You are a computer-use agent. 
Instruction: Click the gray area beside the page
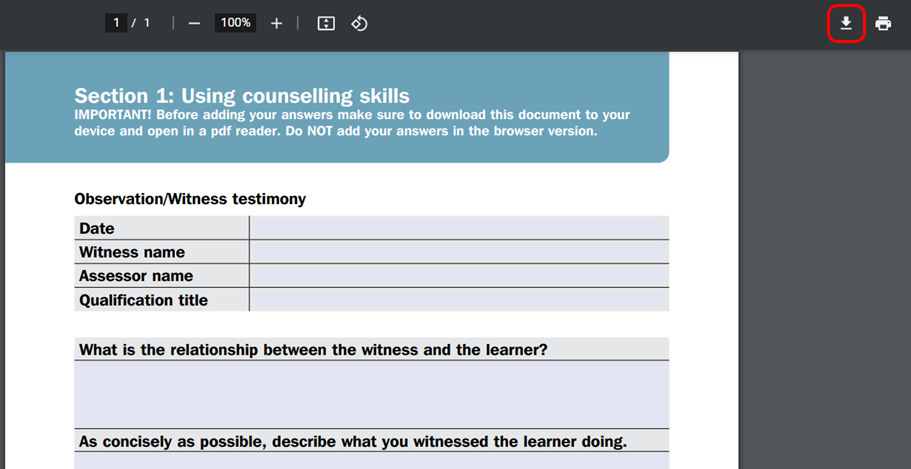(x=824, y=260)
